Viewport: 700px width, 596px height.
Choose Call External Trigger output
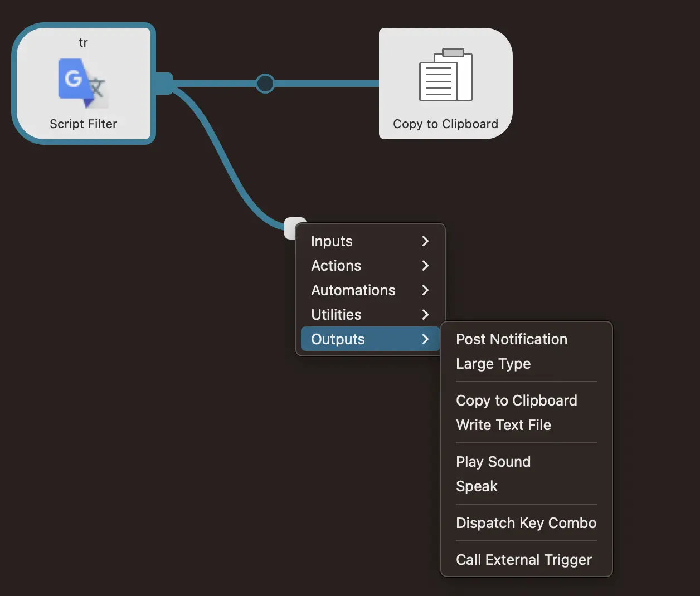click(x=526, y=560)
